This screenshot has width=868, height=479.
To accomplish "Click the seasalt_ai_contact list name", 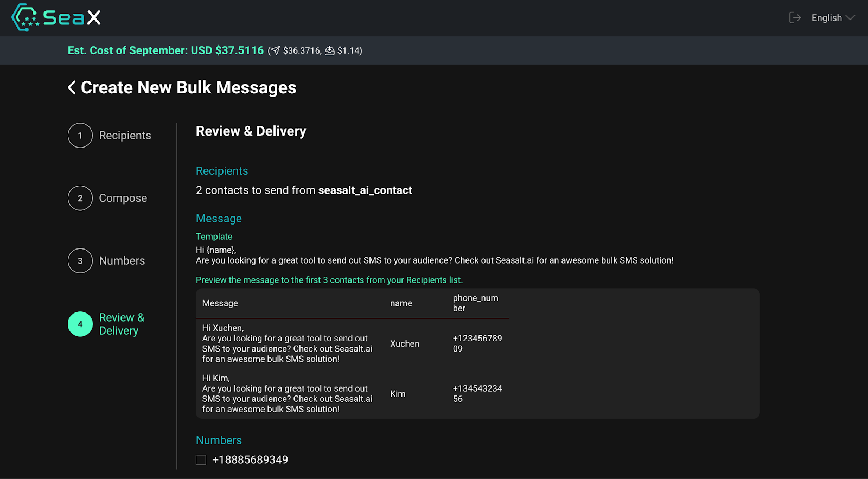I will click(x=365, y=190).
